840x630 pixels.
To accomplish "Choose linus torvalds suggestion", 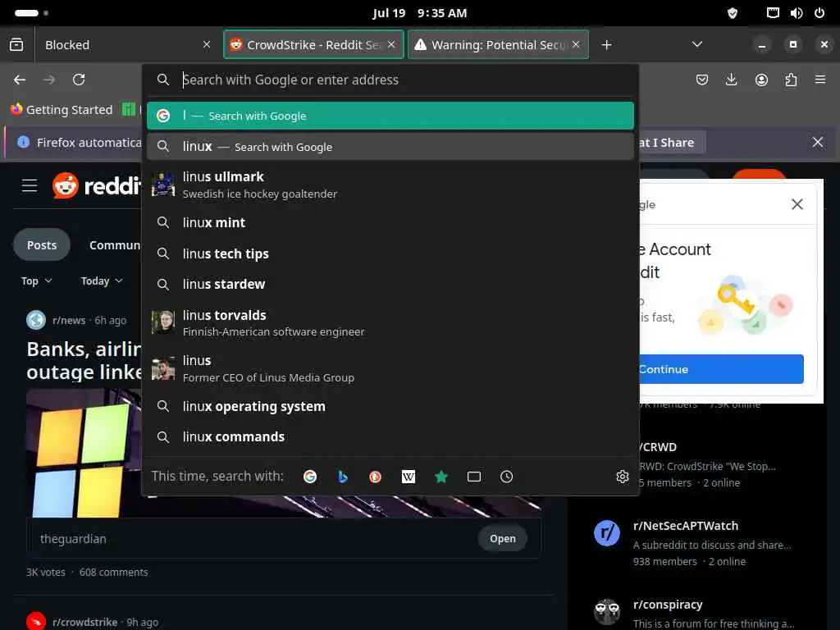I will point(390,322).
